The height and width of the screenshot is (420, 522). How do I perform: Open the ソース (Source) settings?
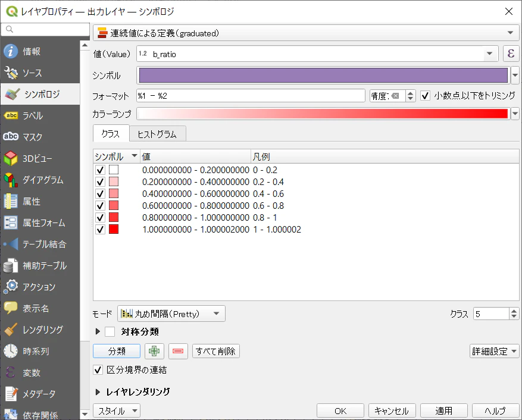(x=40, y=73)
